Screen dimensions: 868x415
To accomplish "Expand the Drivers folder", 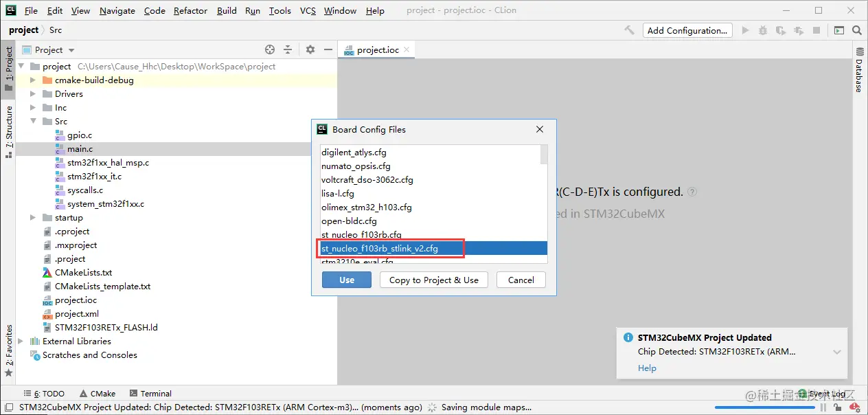I will 33,94.
